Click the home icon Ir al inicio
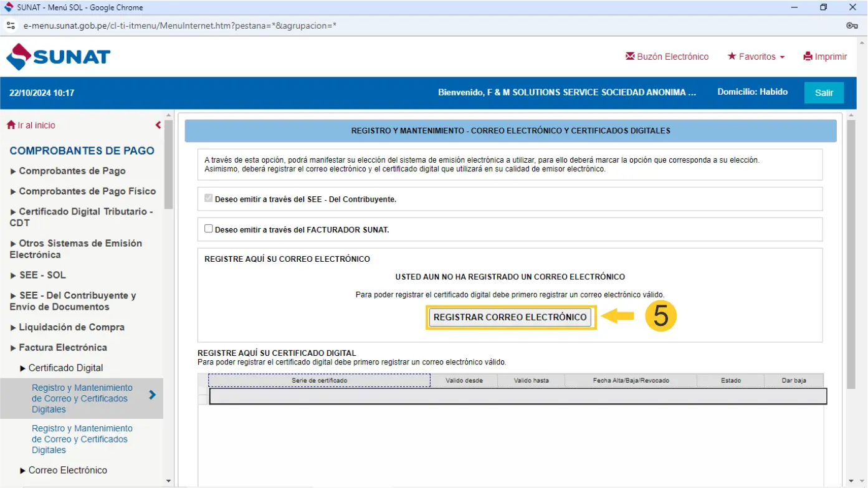Image resolution: width=868 pixels, height=488 pixels. tap(11, 125)
